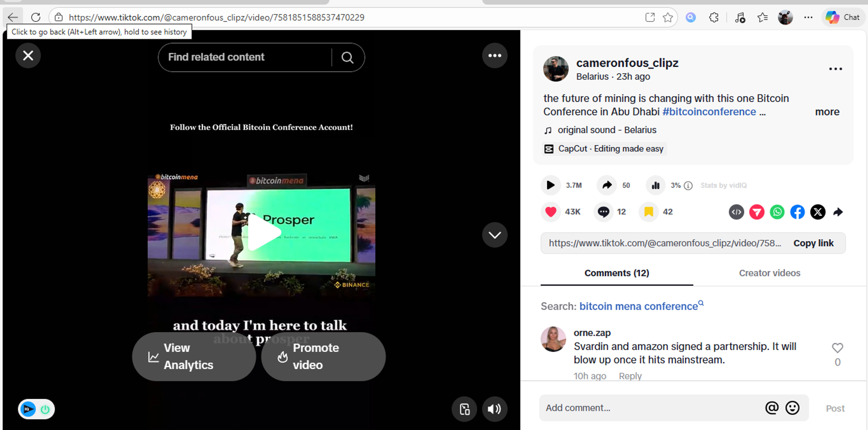Go to next video with down chevron

pyautogui.click(x=495, y=235)
